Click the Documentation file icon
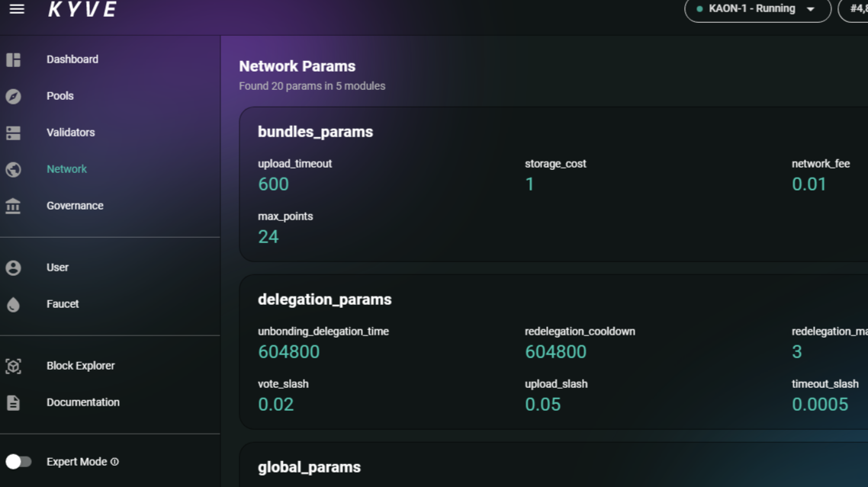 point(15,402)
